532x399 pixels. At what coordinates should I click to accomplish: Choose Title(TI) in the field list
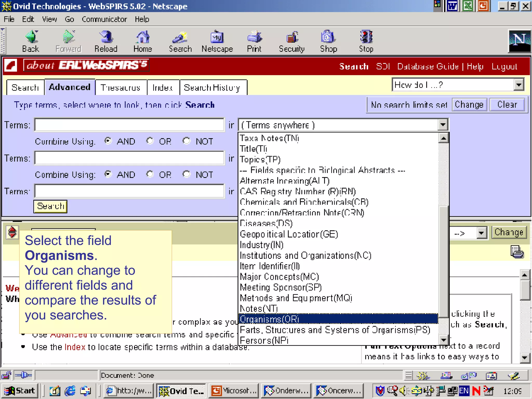pos(338,149)
